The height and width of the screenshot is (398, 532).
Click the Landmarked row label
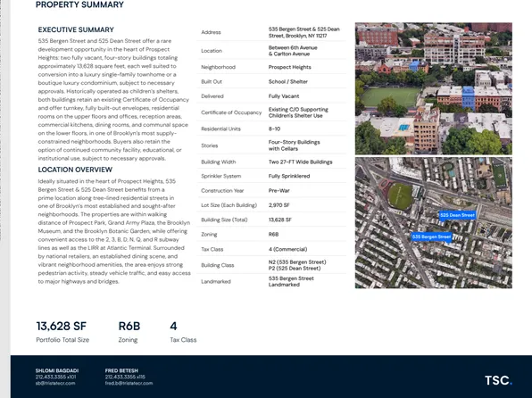click(x=216, y=282)
